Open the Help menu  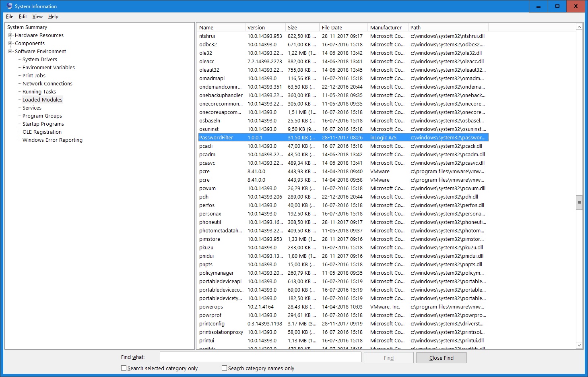point(53,17)
